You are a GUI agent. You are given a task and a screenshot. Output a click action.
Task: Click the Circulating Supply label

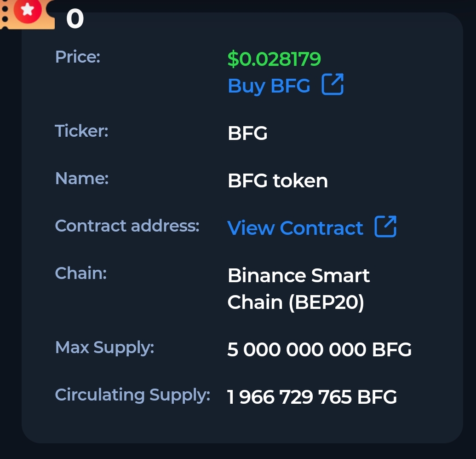coord(132,395)
